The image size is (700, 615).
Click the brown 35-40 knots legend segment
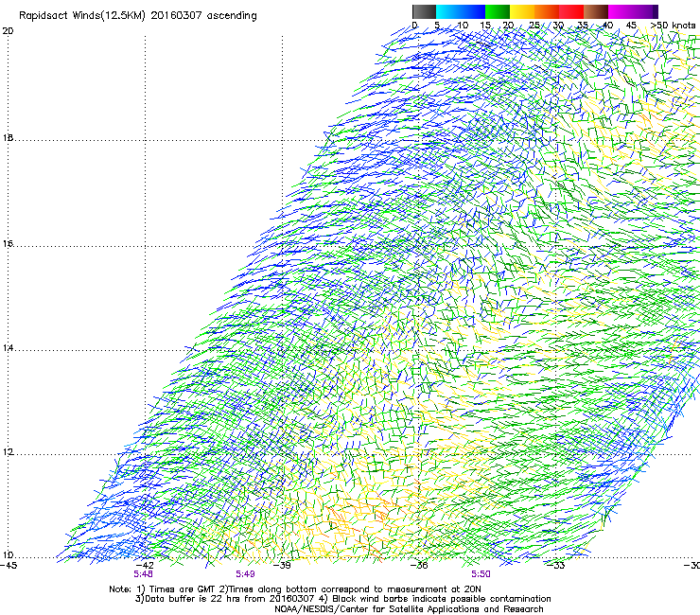click(x=596, y=11)
